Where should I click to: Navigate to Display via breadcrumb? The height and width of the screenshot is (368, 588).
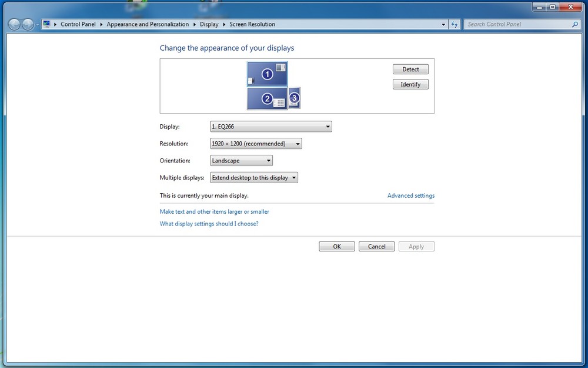(209, 24)
